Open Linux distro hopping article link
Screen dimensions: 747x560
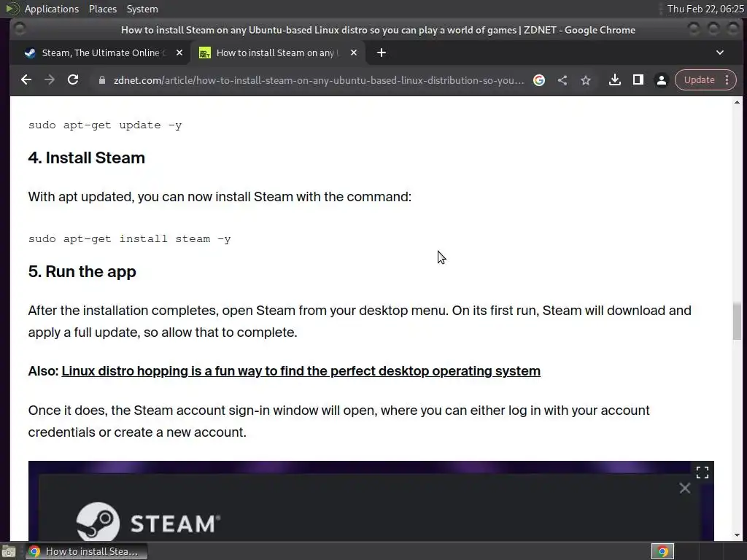pos(301,371)
